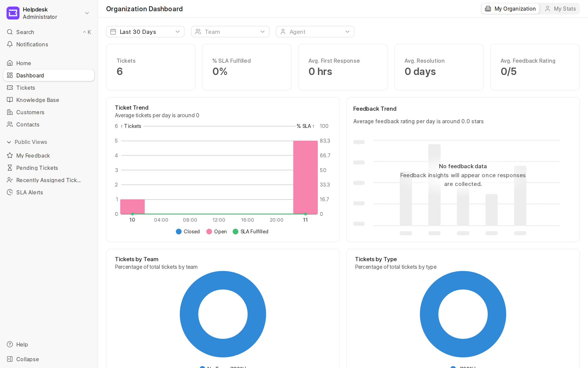
Task: Open the Agent filter dropdown
Action: (315, 32)
